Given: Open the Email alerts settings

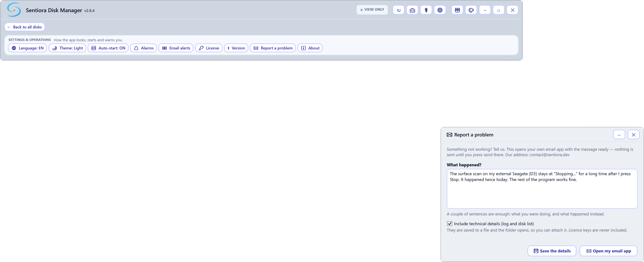Looking at the screenshot, I should (176, 48).
